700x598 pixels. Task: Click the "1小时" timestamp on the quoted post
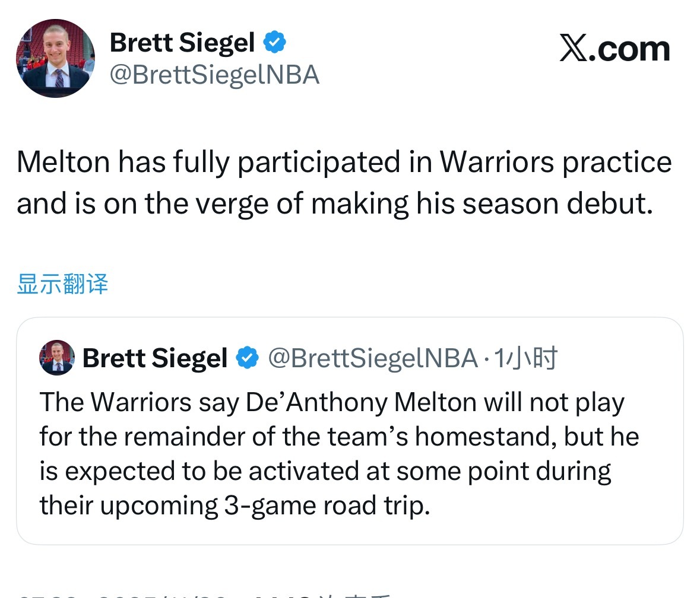click(x=525, y=358)
